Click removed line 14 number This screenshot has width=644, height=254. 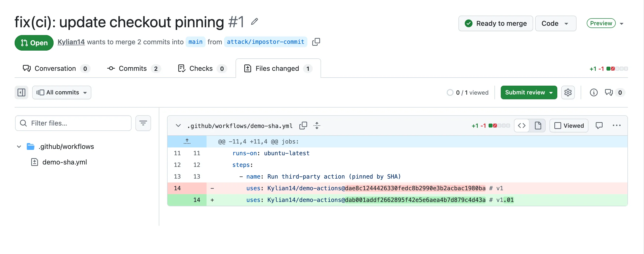tap(177, 188)
